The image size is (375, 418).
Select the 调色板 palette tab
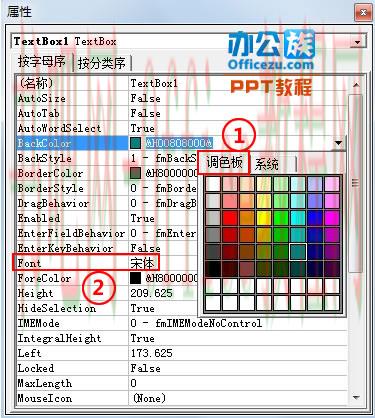(224, 163)
